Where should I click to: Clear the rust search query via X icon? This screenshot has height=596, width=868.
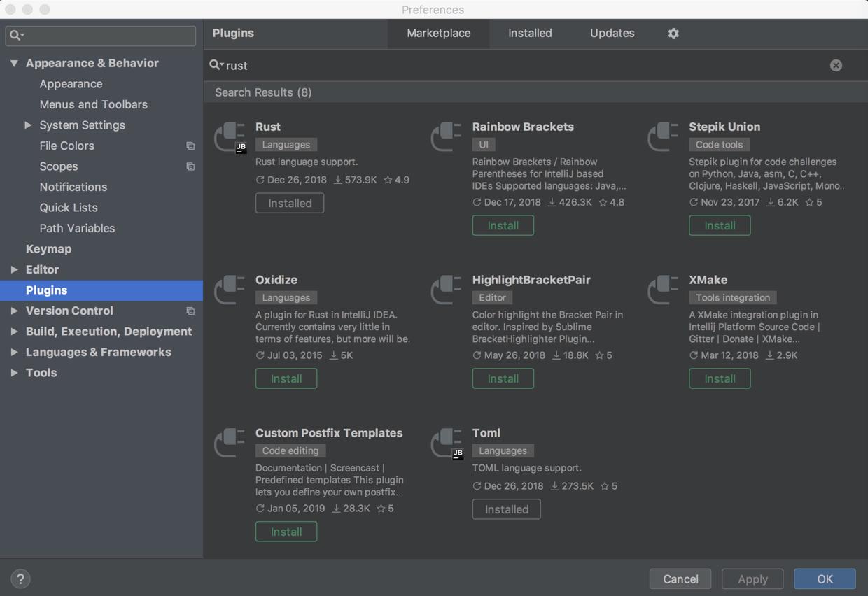click(836, 65)
